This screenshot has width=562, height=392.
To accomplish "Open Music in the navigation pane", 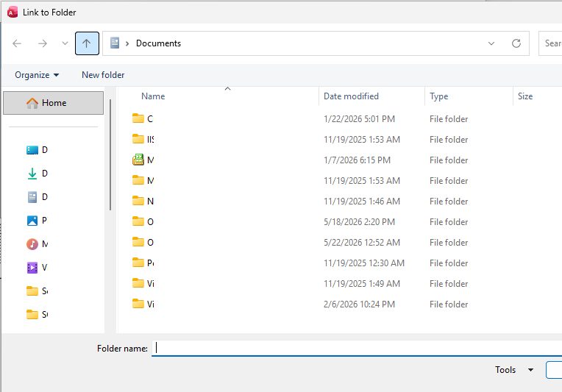I will tap(38, 244).
